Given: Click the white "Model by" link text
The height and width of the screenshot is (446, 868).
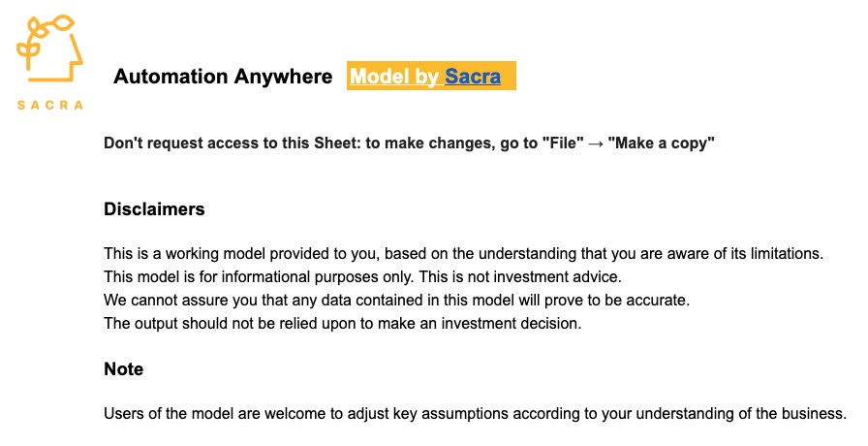Looking at the screenshot, I should 394,77.
